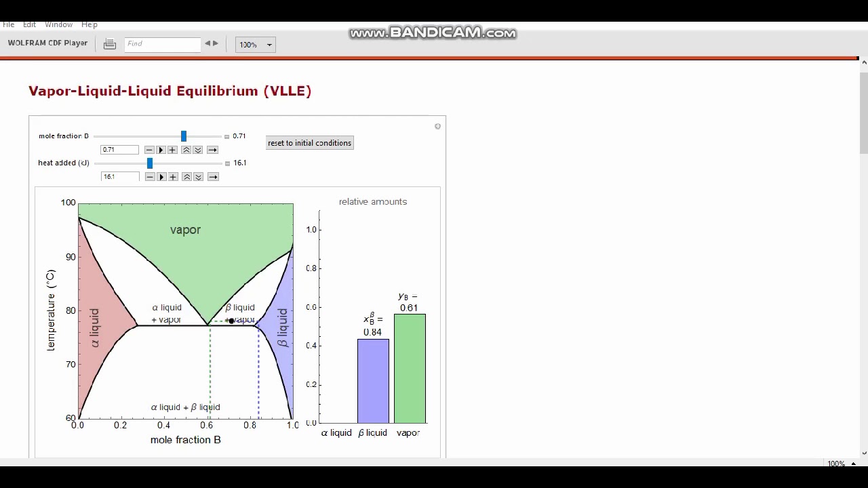Decrement heat added with minus button
868x488 pixels.
click(150, 177)
